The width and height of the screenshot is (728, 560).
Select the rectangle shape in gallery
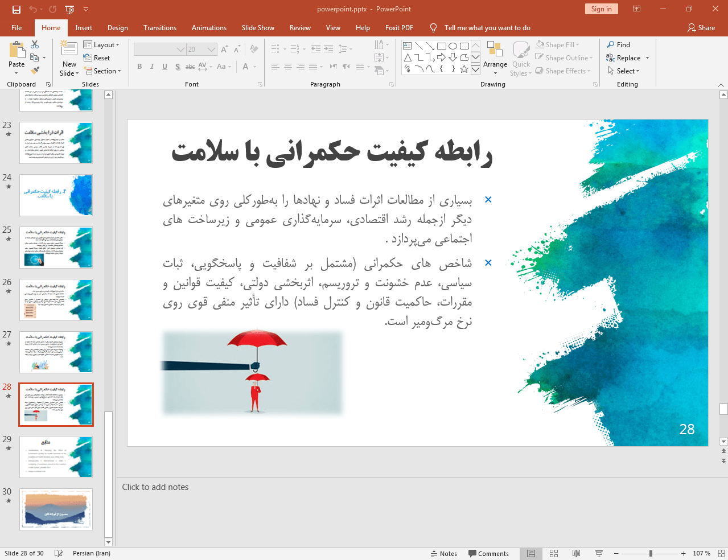pyautogui.click(x=442, y=46)
